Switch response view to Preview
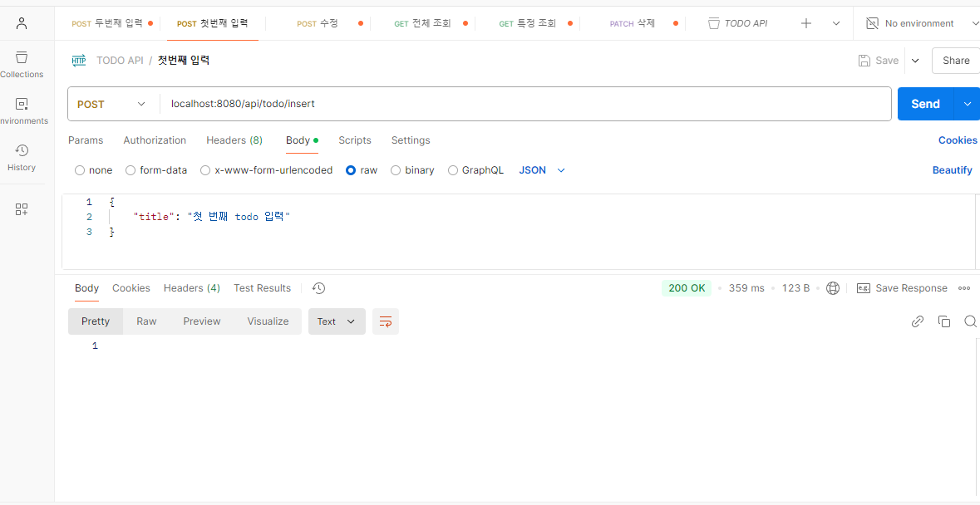Viewport: 980px width, 505px height. click(x=202, y=321)
